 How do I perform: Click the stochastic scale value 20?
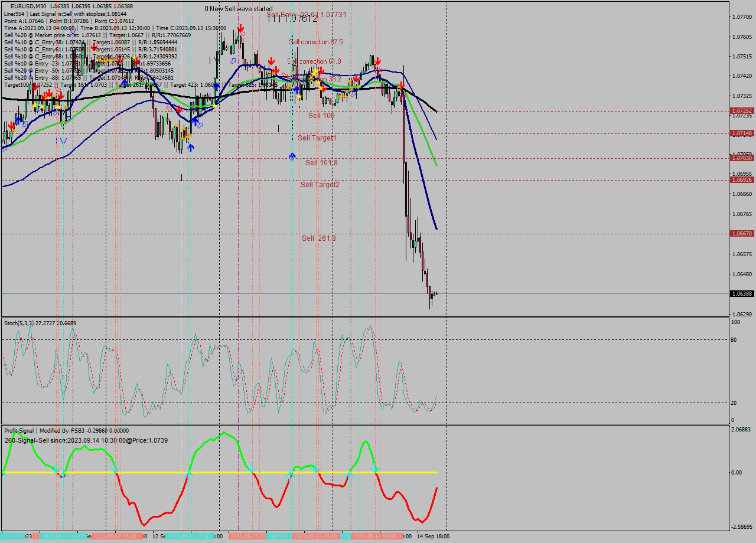click(734, 403)
